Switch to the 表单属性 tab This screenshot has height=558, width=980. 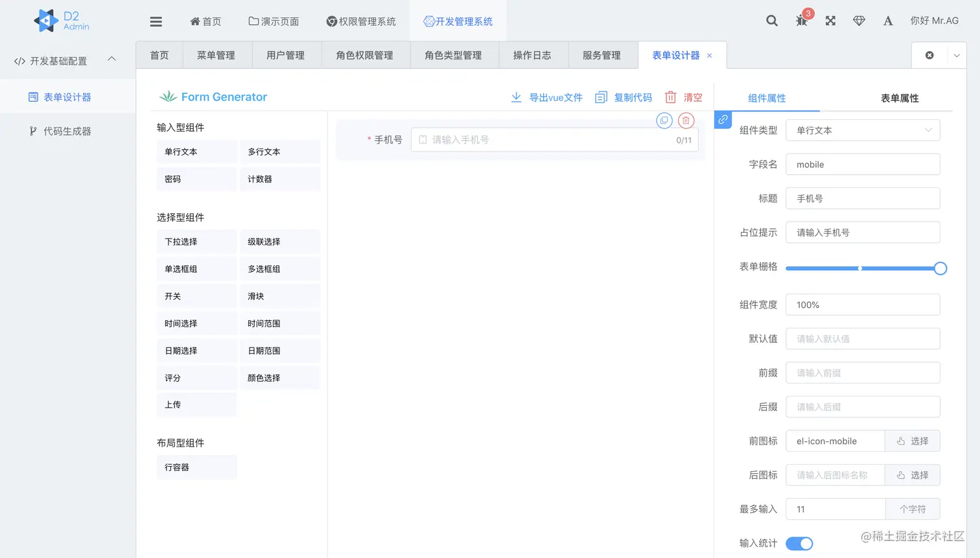tap(900, 98)
